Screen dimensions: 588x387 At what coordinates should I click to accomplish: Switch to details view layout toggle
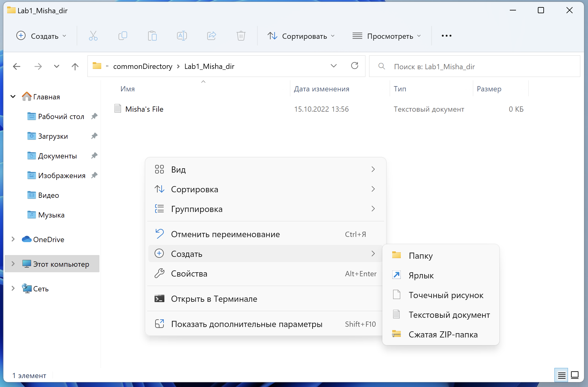point(562,375)
